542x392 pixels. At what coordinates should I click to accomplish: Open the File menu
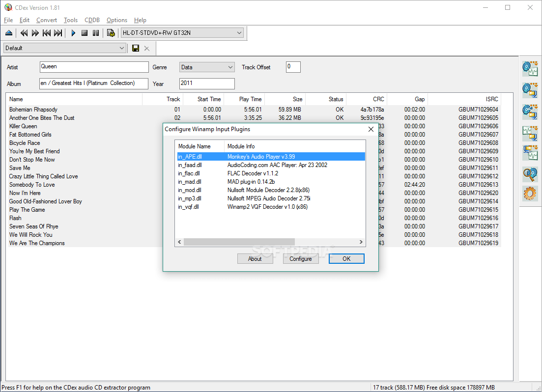8,20
